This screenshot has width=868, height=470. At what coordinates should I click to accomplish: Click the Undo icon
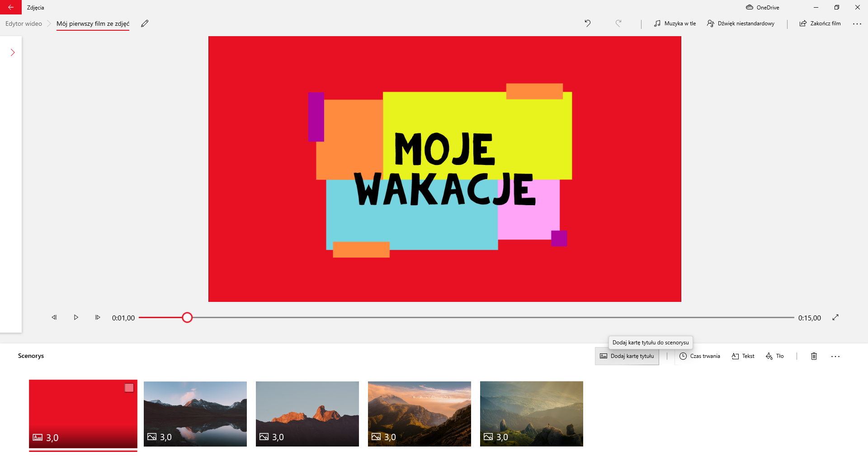587,23
